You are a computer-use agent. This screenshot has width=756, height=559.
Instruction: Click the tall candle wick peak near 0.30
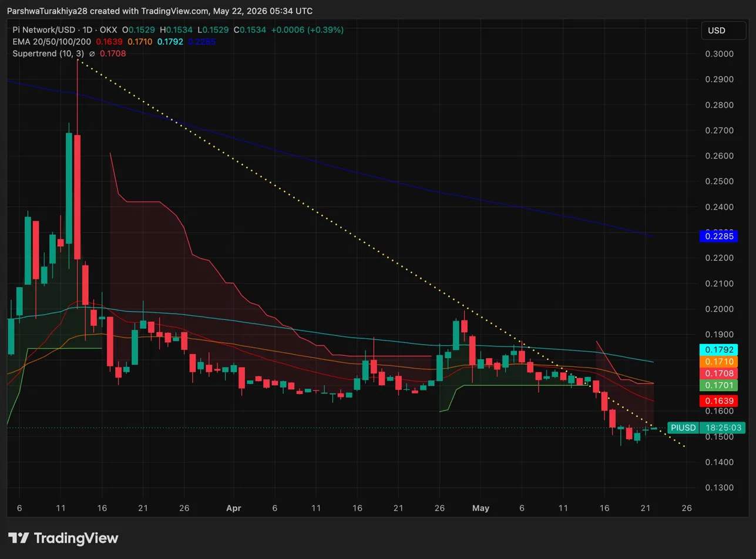[78, 61]
